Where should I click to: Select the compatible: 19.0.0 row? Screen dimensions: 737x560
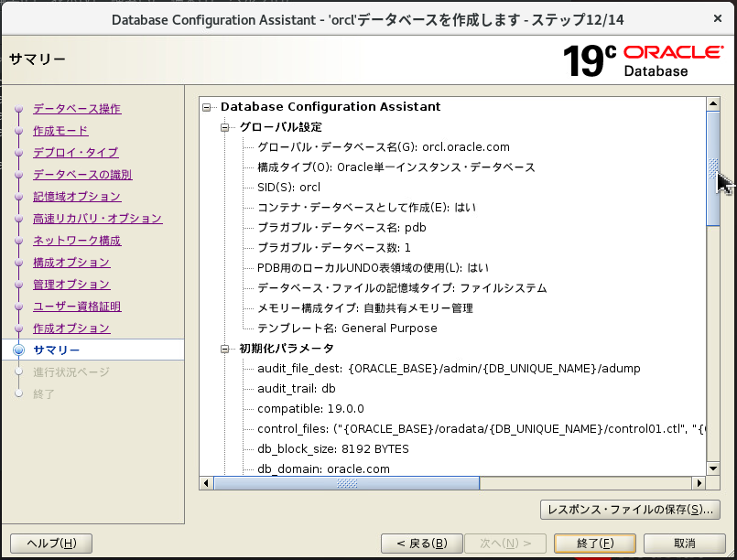[x=310, y=409]
